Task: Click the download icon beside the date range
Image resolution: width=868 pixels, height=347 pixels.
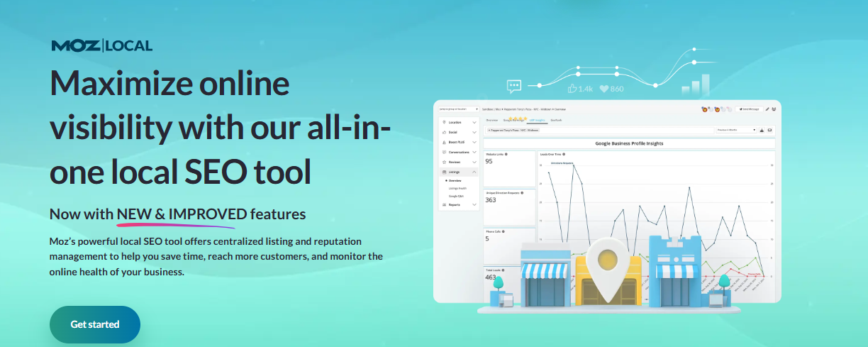Action: coord(762,130)
